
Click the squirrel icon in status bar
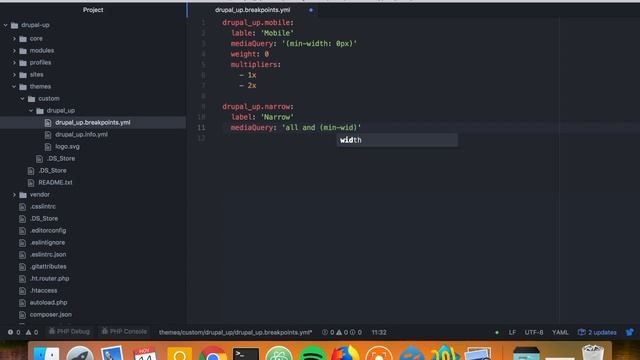tap(630, 332)
